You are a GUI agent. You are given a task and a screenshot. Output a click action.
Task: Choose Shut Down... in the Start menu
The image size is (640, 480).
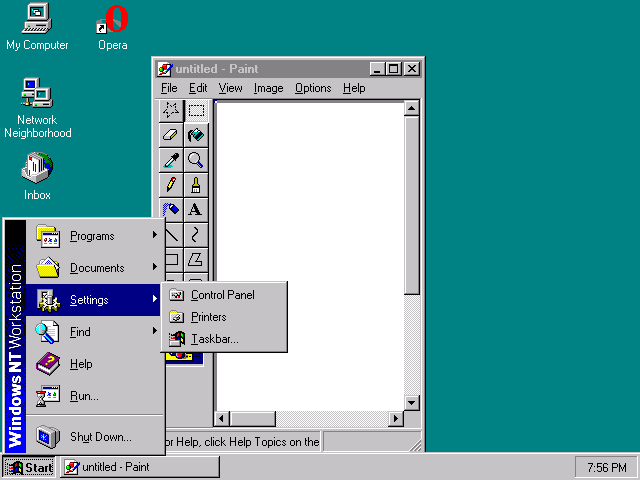coord(94,437)
